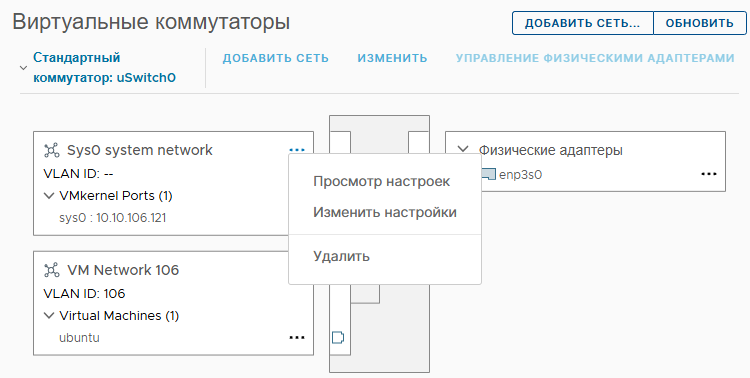Click the Стандартный коммутатор: uSwitch0 title
Viewport: 750px width, 378px height.
point(104,67)
